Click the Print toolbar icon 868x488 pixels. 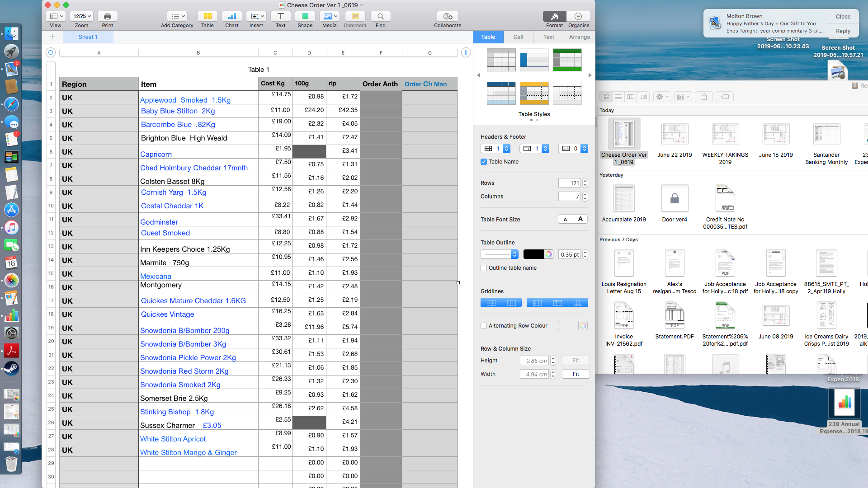pos(107,17)
